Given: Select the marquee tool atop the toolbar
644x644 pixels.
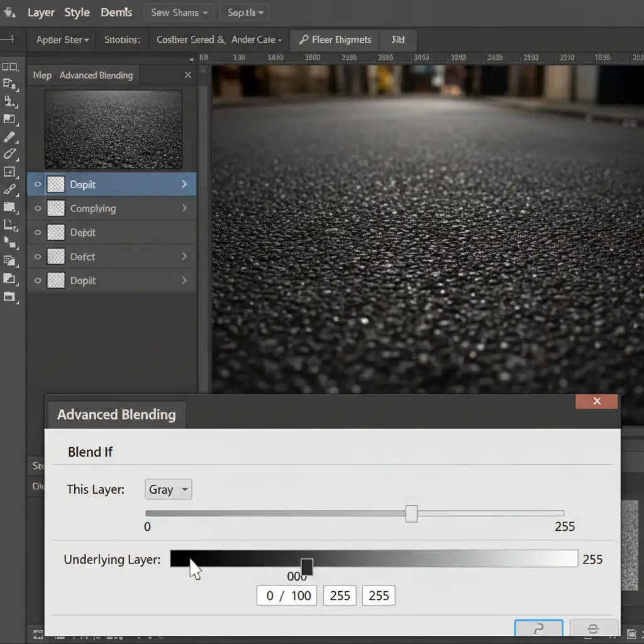Looking at the screenshot, I should [9, 67].
